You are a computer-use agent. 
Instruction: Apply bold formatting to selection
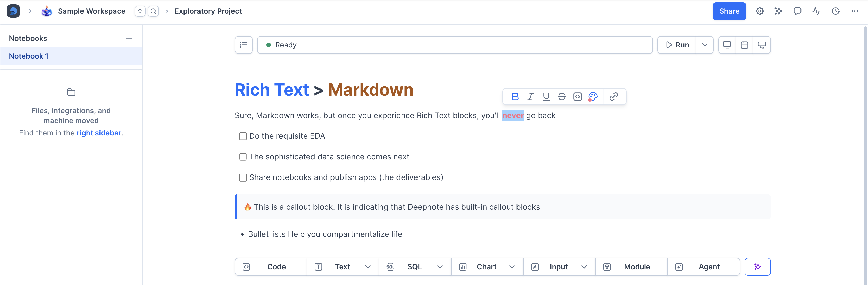[x=515, y=97]
